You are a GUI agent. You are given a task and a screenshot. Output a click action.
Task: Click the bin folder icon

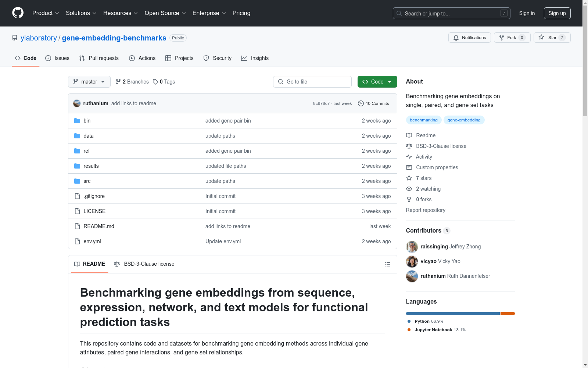(77, 121)
